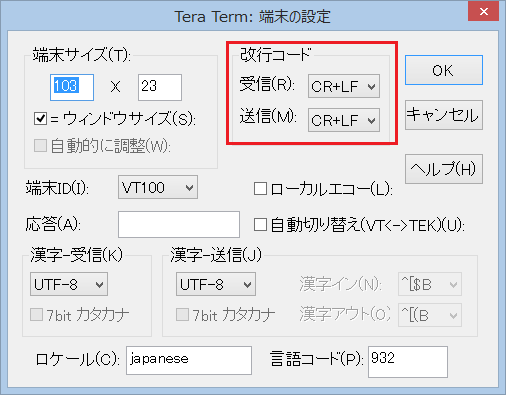Open the 漢字イン(N) dropdown

(x=430, y=284)
